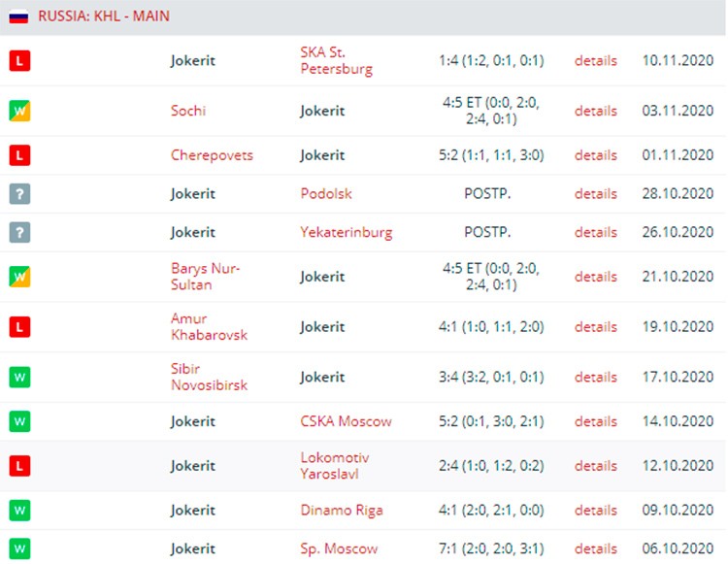Click the Russian flag icon in the header
The image size is (728, 564).
(18, 17)
